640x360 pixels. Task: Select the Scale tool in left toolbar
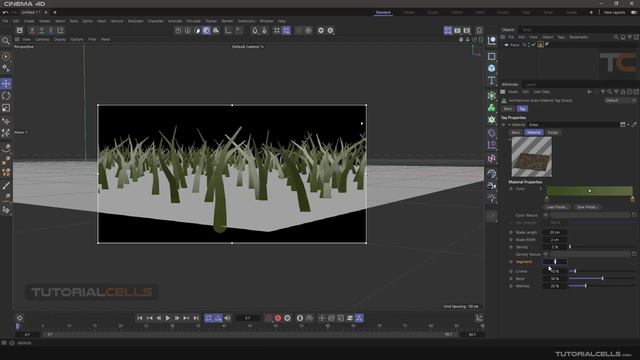pyautogui.click(x=6, y=108)
